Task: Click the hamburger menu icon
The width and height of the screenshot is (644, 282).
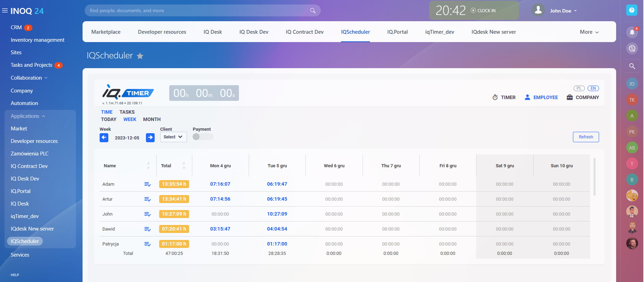Action: [x=5, y=11]
